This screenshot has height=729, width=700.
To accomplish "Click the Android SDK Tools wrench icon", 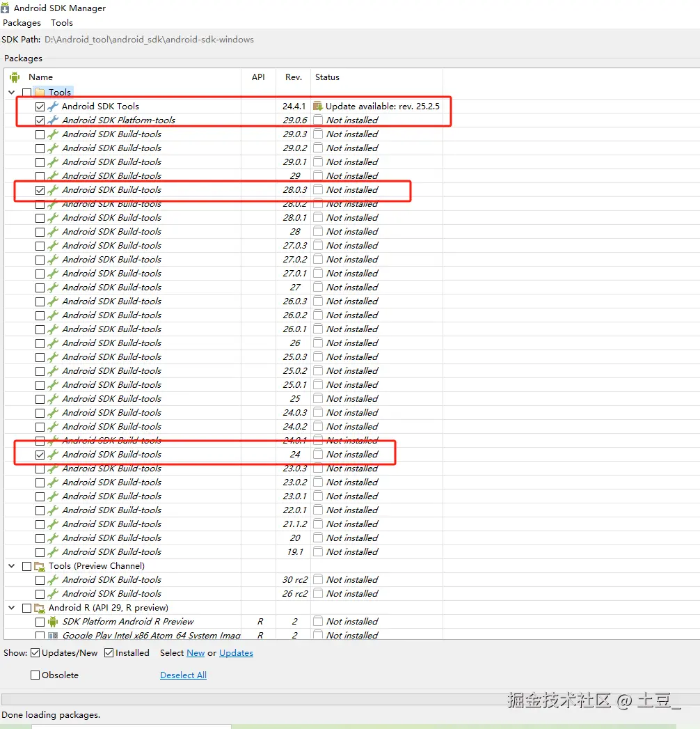I will (x=53, y=106).
